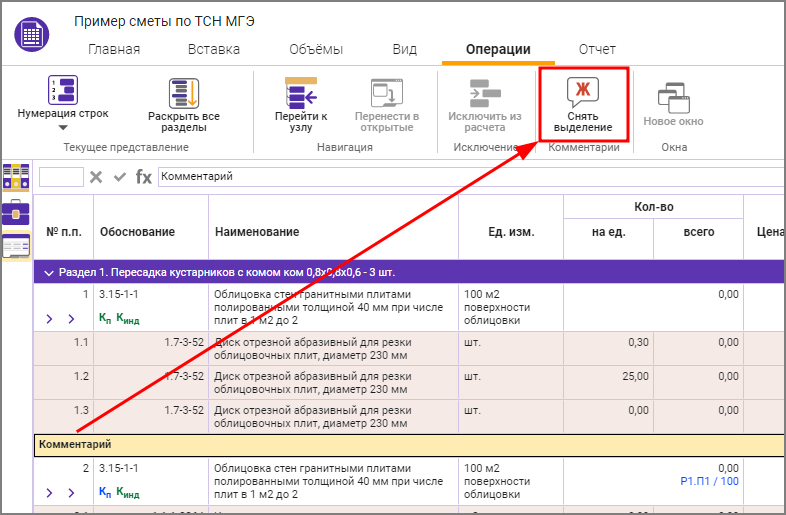The height and width of the screenshot is (515, 786).
Task: Open the Новое окно window icon
Action: pyautogui.click(x=672, y=97)
